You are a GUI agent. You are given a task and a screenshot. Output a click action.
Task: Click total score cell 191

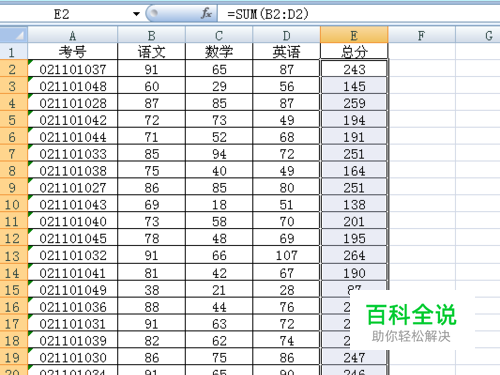354,137
